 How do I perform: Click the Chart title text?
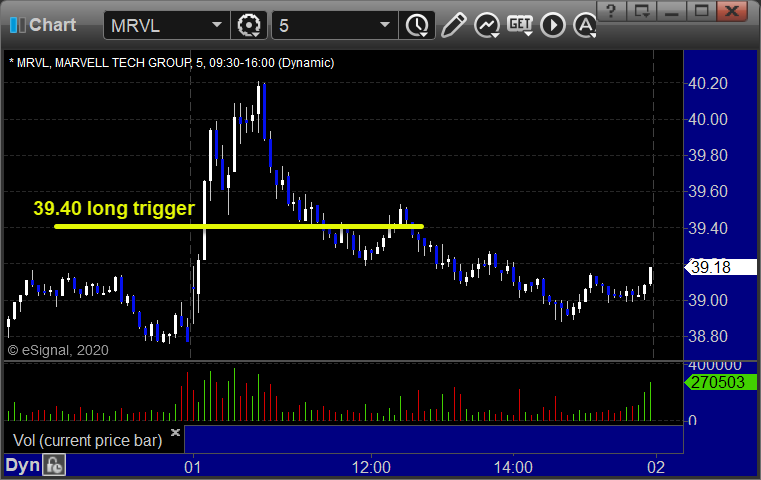point(52,25)
